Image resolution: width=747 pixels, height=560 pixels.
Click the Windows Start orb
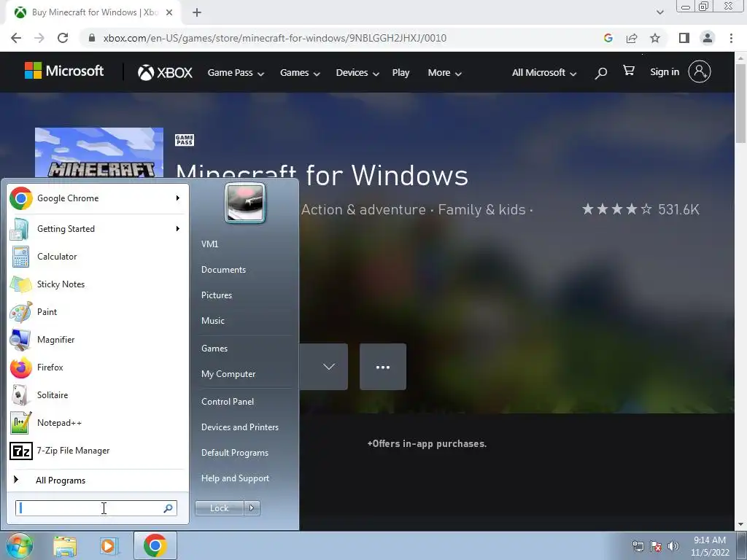19,545
